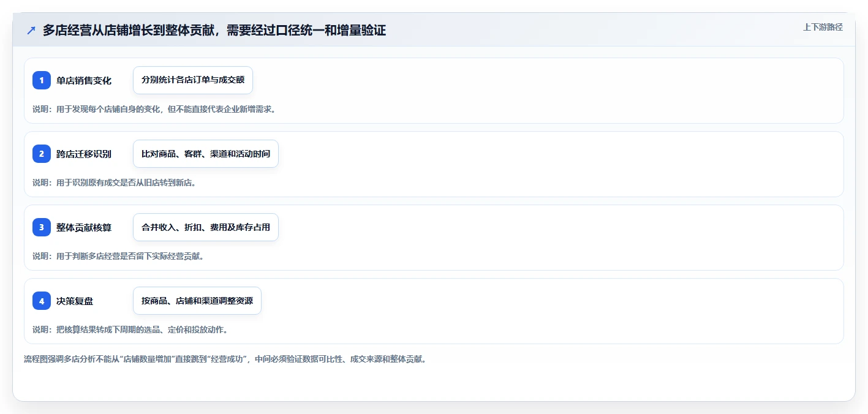This screenshot has height=414, width=868.
Task: Click the note about 从旧店转到新店
Action: (114, 183)
